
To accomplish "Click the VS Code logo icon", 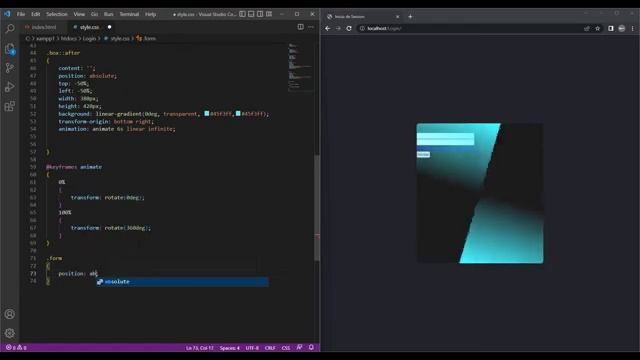I will [x=7, y=14].
